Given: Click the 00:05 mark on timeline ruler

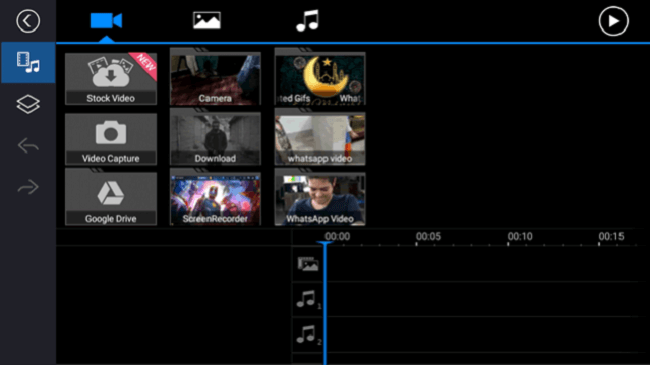Looking at the screenshot, I should coord(428,236).
